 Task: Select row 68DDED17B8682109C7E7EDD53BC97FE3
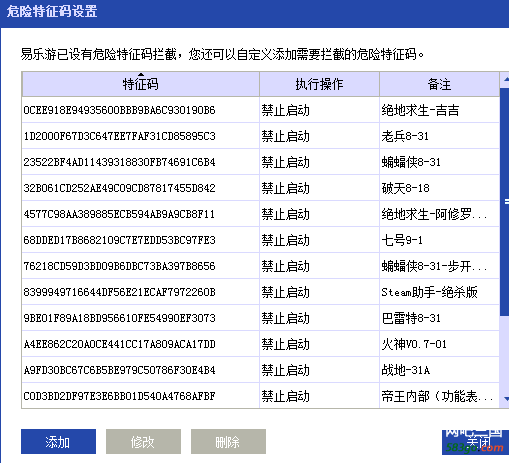tap(260, 240)
